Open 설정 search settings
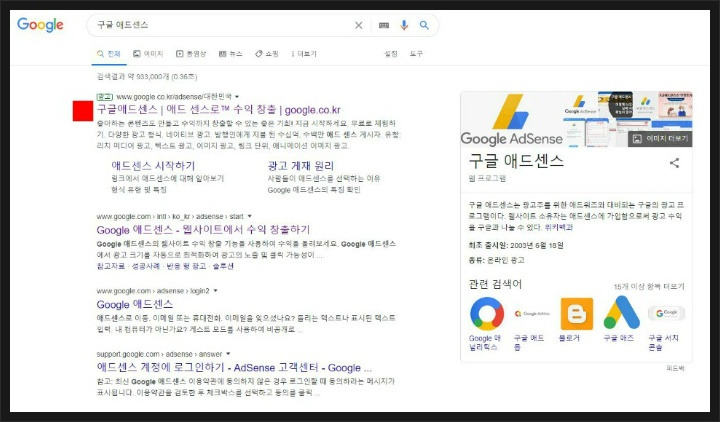The height and width of the screenshot is (422, 720). coord(391,54)
